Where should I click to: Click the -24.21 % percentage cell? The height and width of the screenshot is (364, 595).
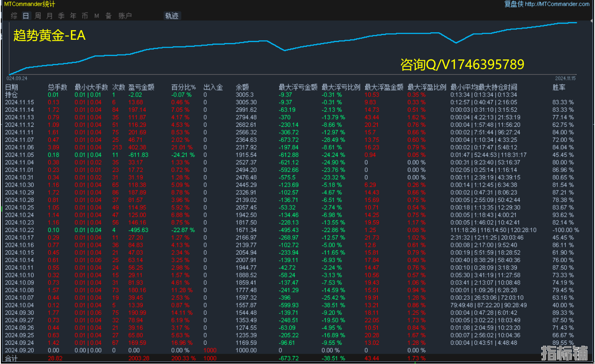click(x=183, y=155)
